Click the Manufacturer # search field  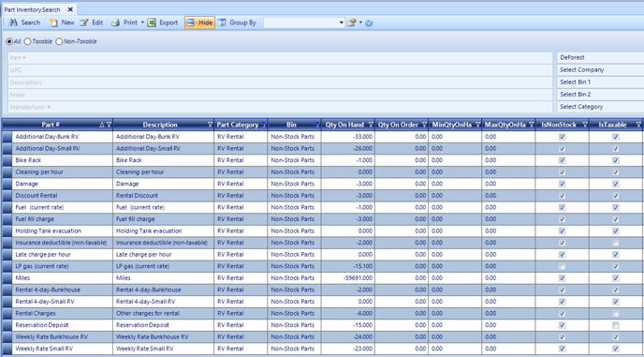pyautogui.click(x=280, y=107)
